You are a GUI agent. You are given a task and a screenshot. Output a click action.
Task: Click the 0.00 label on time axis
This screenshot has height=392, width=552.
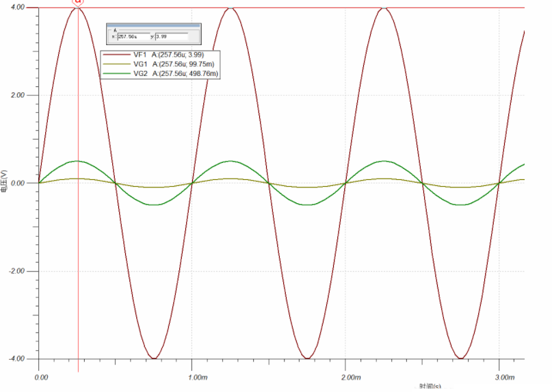click(x=42, y=378)
